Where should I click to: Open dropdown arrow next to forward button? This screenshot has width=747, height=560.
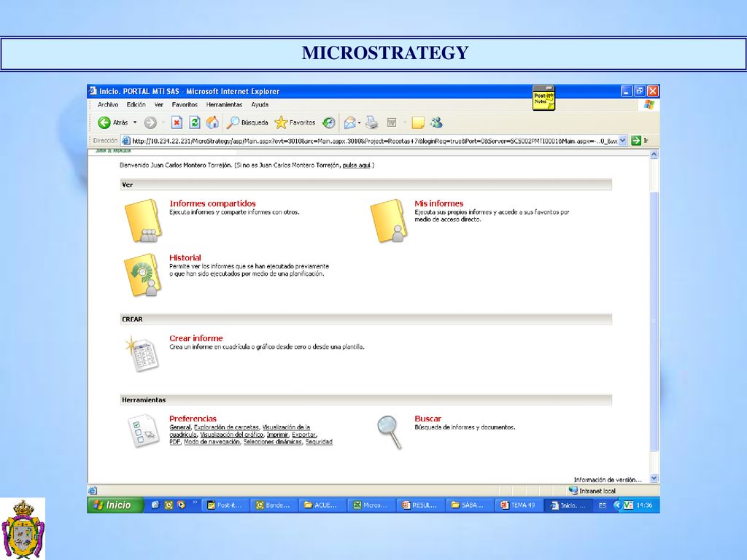click(163, 122)
